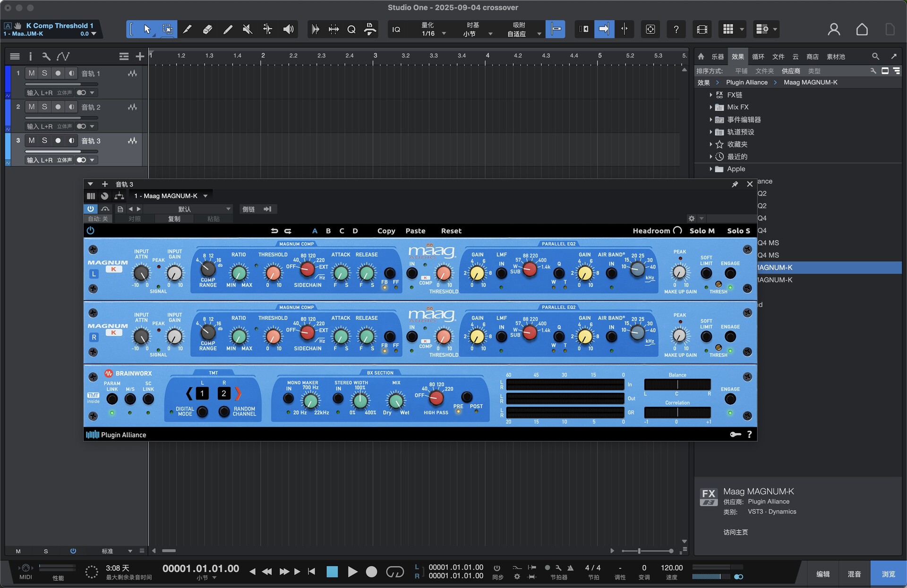This screenshot has width=907, height=588.
Task: Open the 1 - Maag MAGNUM-K insert dropdown
Action: [171, 196]
